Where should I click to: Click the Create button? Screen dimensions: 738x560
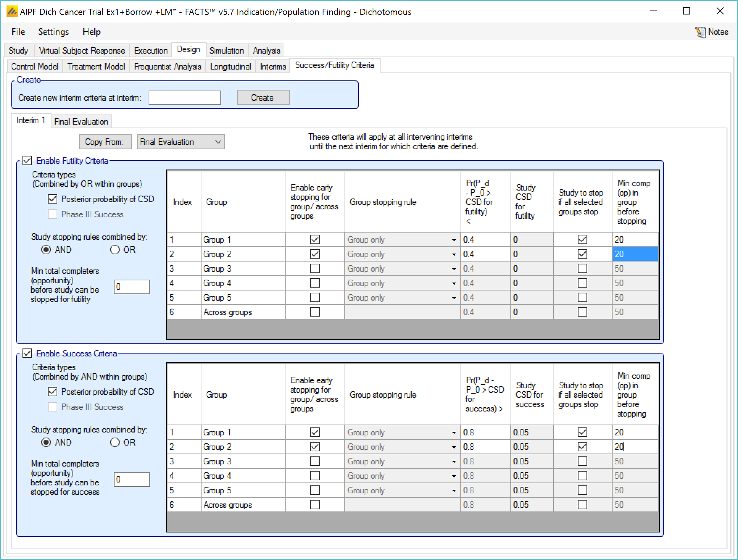coord(263,98)
